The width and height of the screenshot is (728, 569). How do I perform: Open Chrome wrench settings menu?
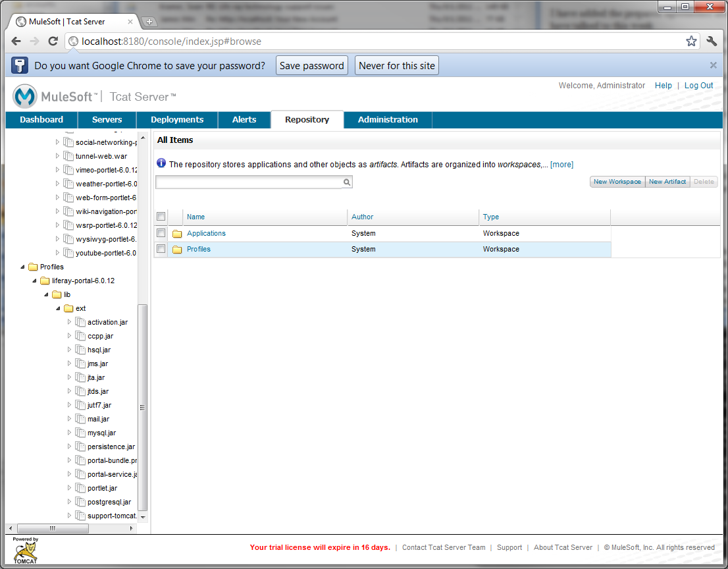click(712, 41)
